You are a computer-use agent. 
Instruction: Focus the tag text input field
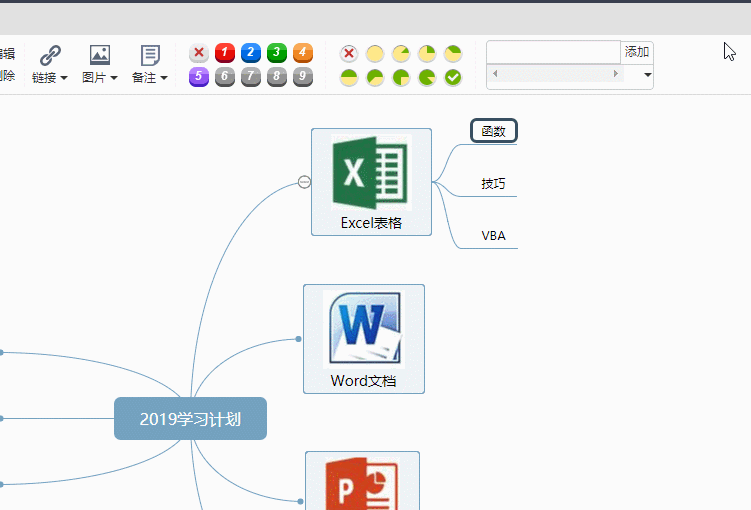point(554,52)
